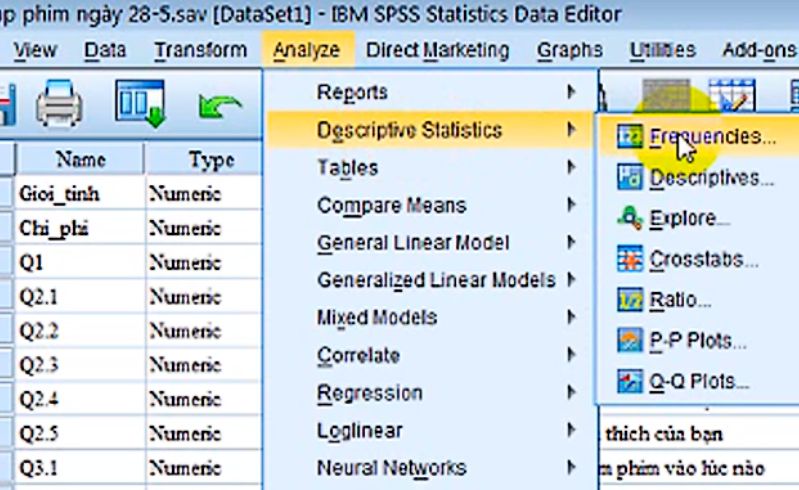Open the Transform menu
This screenshot has width=799, height=490.
tap(200, 50)
